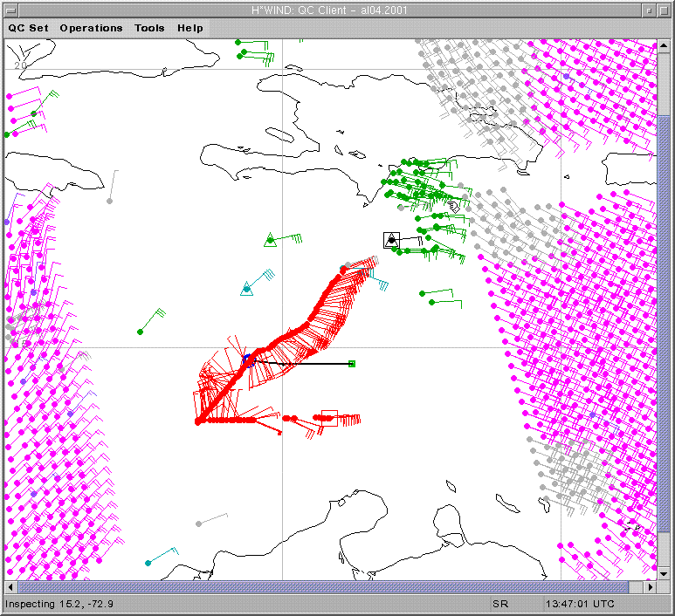Click the vertical scrollbar down arrow
675x616 pixels.
(664, 573)
